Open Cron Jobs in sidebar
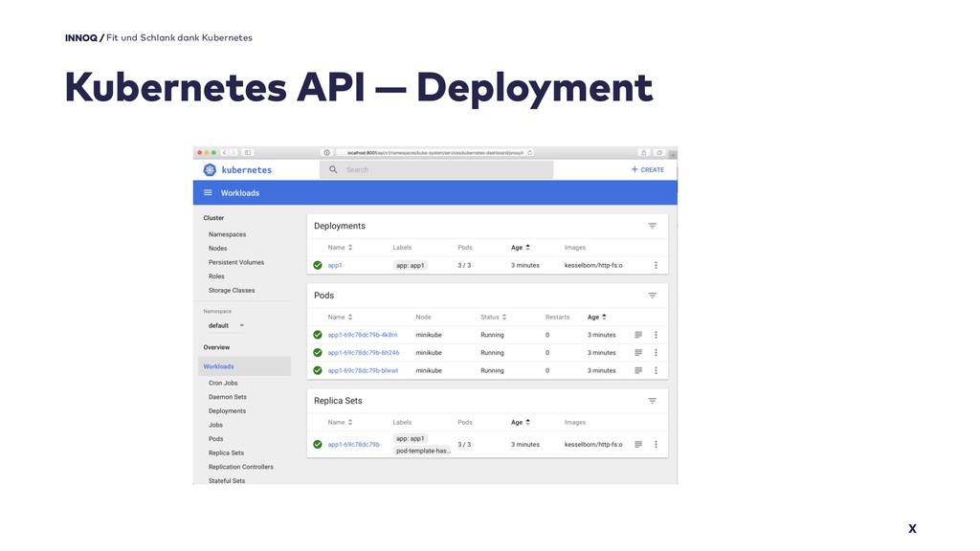980x551 pixels. pos(223,383)
